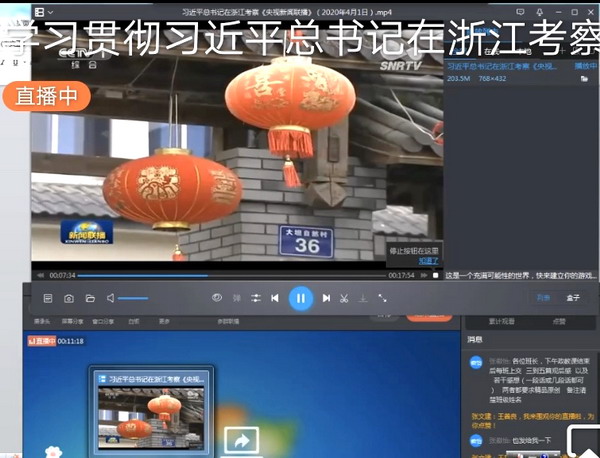600x458 pixels.
Task: Open the note panel icon in the player bar
Action: (x=48, y=298)
